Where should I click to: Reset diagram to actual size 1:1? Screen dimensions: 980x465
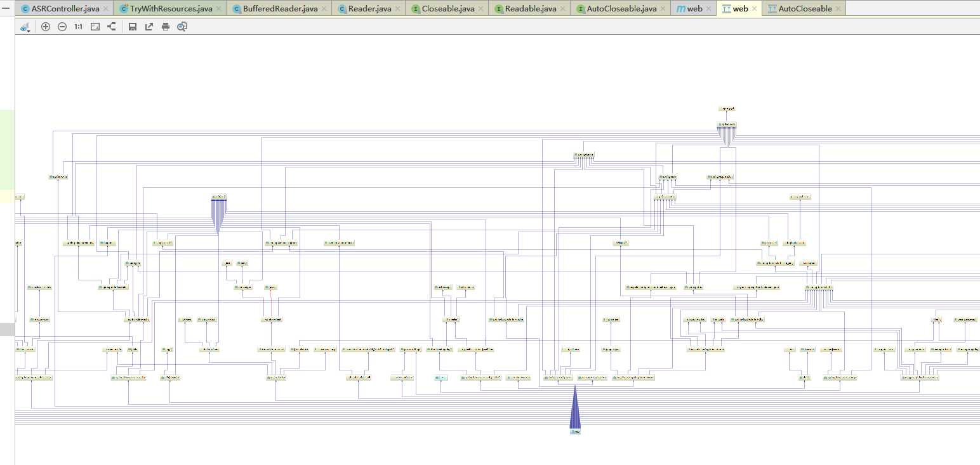tap(78, 27)
